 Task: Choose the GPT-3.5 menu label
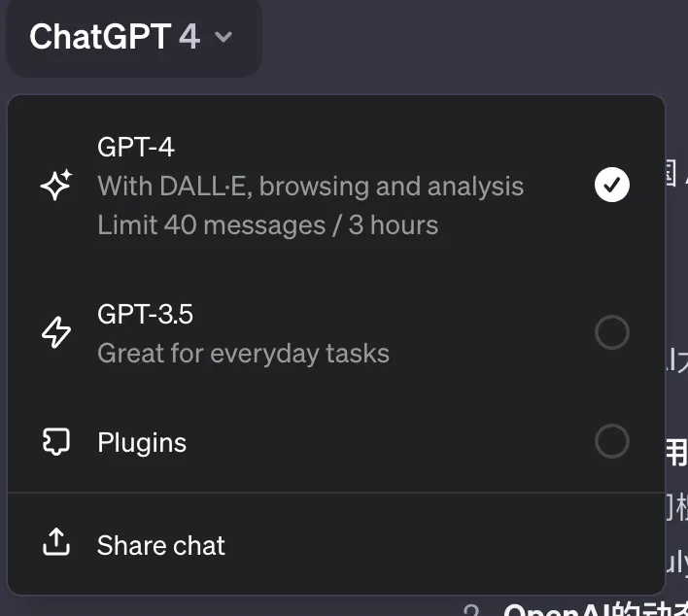click(x=145, y=314)
